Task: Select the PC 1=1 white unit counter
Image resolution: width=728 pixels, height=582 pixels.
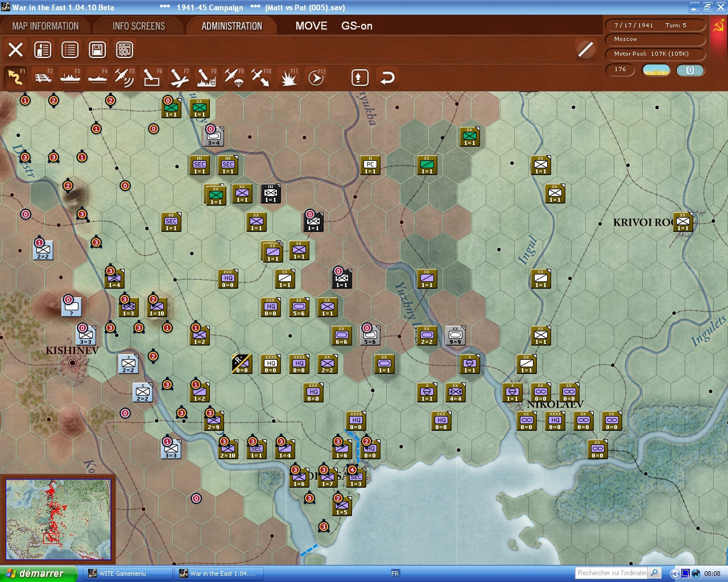Action: 370,165
